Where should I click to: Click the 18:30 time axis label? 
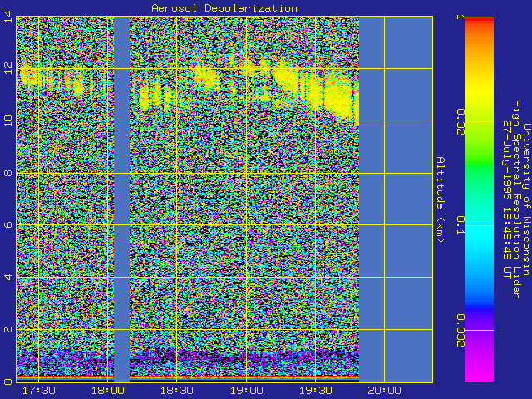pos(177,391)
